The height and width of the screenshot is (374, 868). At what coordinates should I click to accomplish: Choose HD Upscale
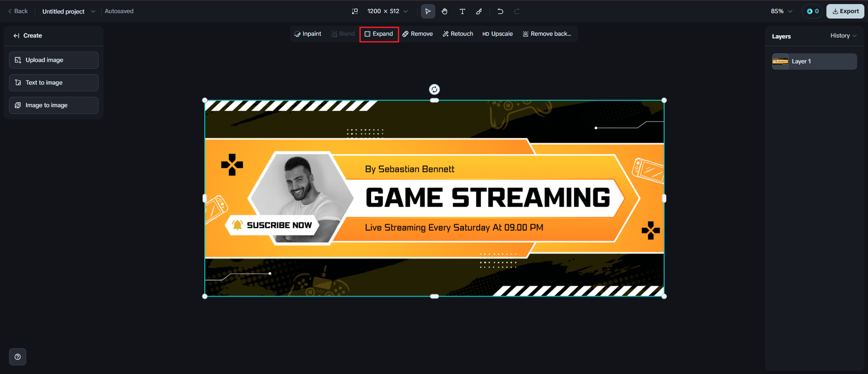point(498,34)
